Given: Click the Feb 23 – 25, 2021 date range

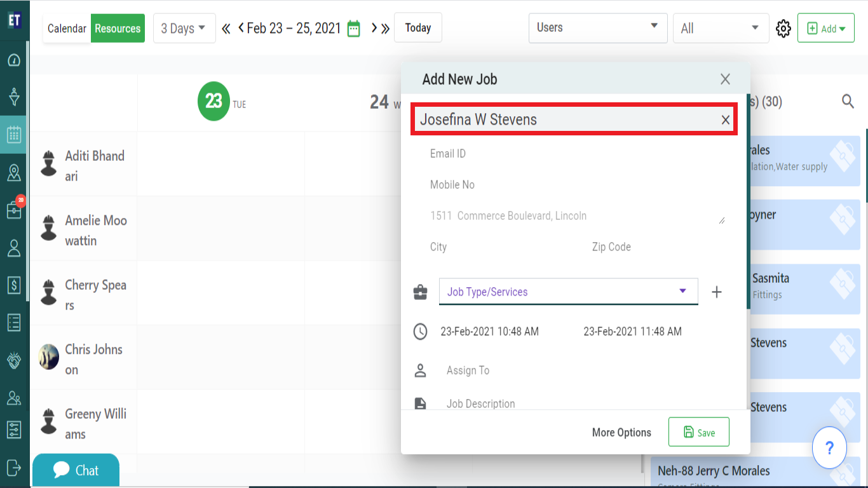Looking at the screenshot, I should (294, 28).
